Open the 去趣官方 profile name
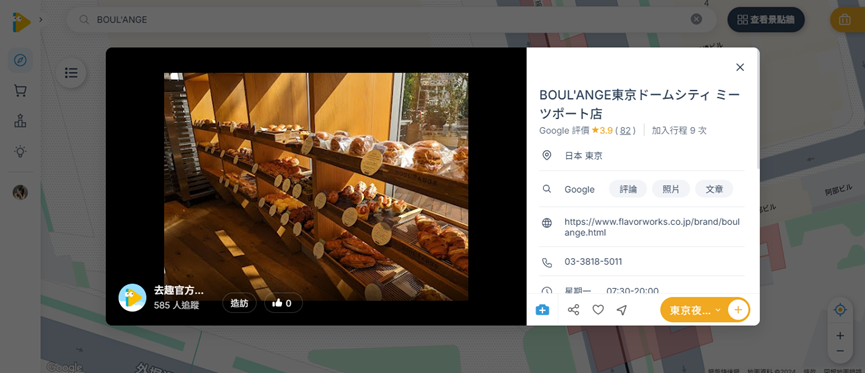Screen dimensions: 865x373 click(x=179, y=290)
